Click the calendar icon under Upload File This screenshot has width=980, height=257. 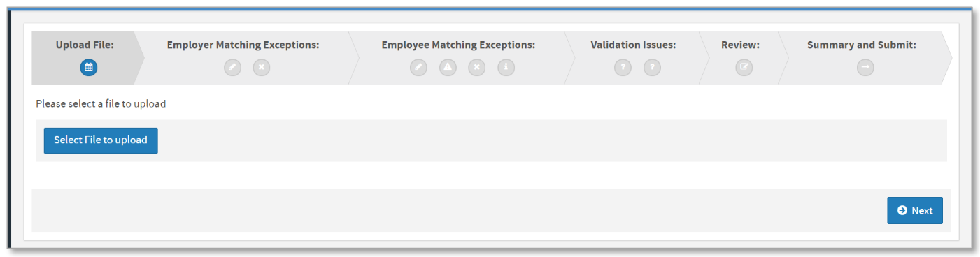click(x=89, y=68)
